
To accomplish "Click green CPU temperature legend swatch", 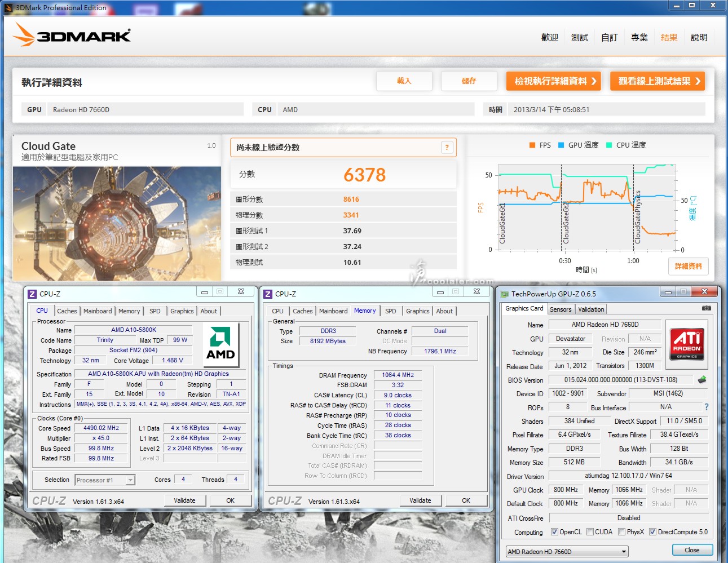I will (609, 145).
